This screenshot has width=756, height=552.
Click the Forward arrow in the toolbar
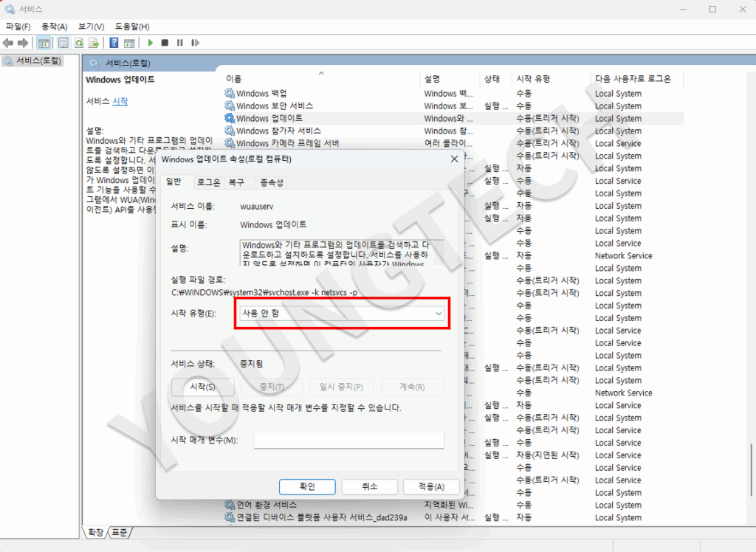pyautogui.click(x=23, y=43)
